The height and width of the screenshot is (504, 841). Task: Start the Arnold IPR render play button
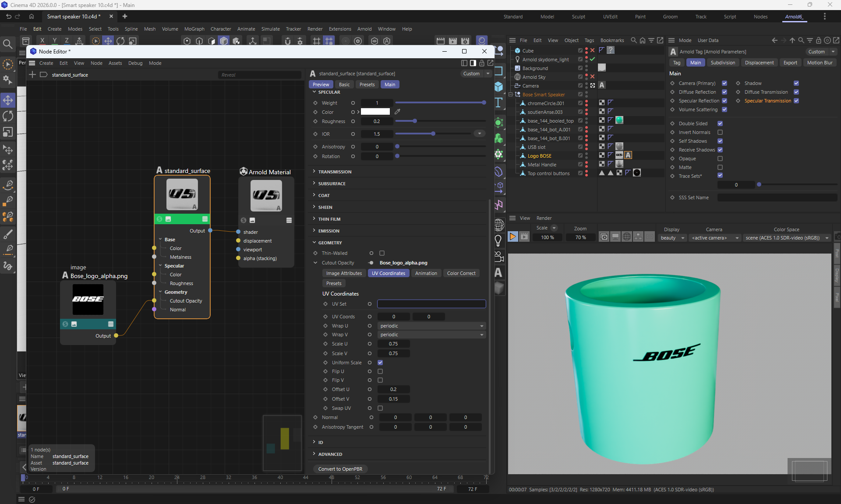pos(512,237)
